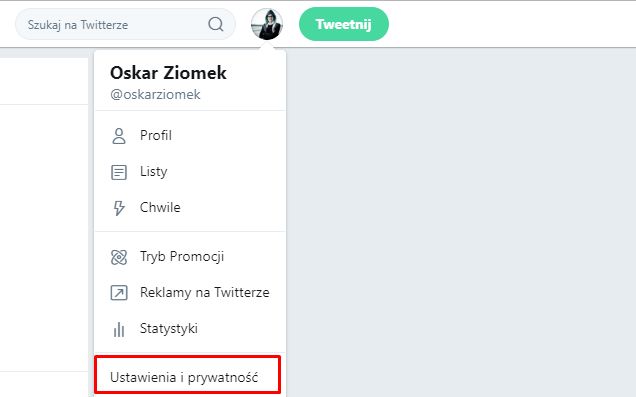Open the profile avatar menu thumbnail
The width and height of the screenshot is (636, 397).
pos(266,24)
